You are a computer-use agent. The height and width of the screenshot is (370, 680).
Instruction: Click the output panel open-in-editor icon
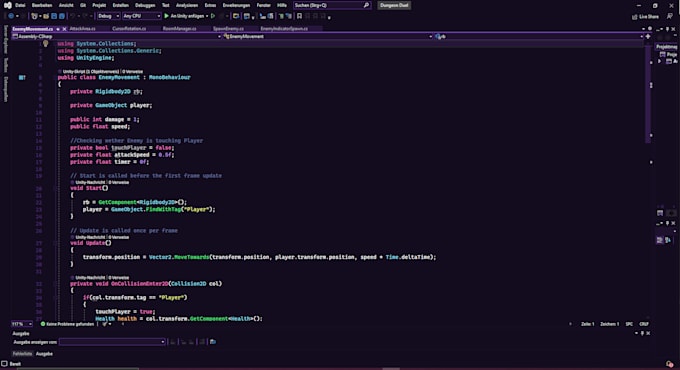(212, 342)
